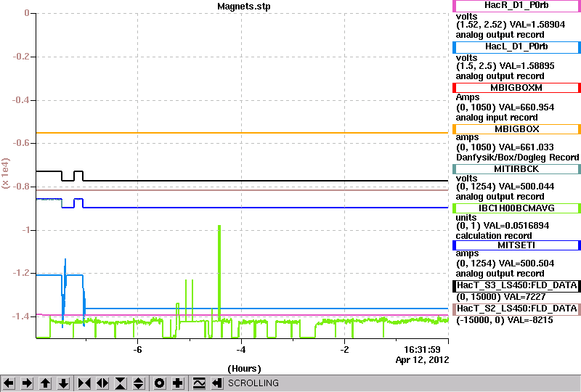Select the MITSETI legend entry
The image size is (581, 392).
click(x=516, y=245)
